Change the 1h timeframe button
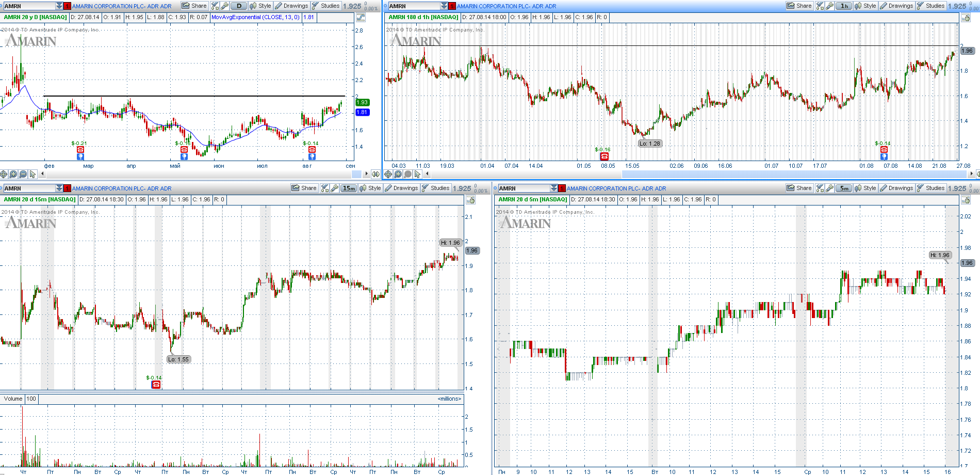980x475 pixels. 844,6
